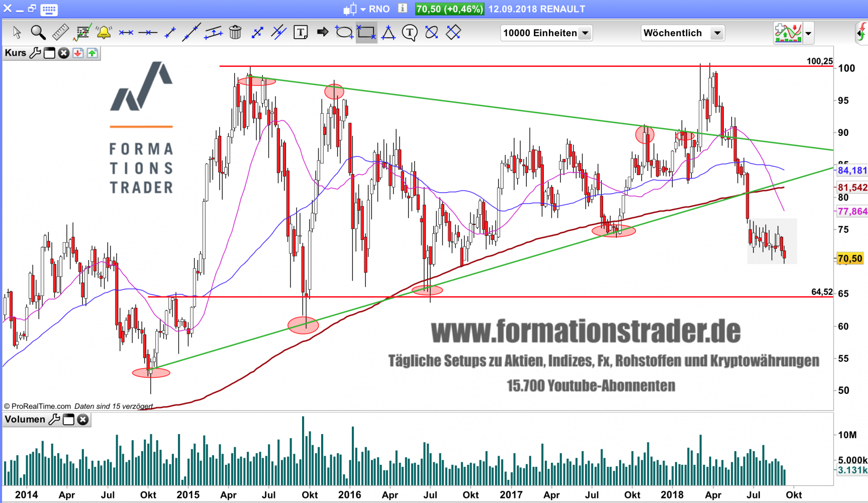Expand the chart style dropdown beside RNO
868x503 pixels.
coord(363,10)
